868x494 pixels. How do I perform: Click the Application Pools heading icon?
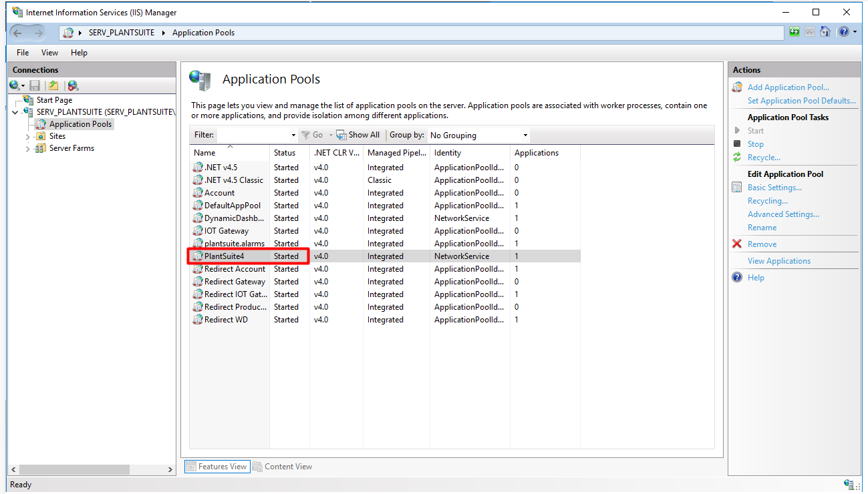pos(200,80)
